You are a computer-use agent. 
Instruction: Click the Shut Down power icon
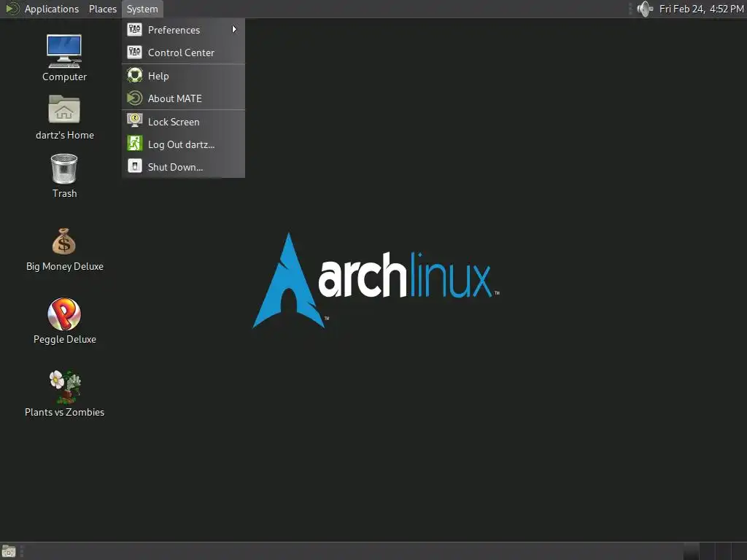click(134, 166)
